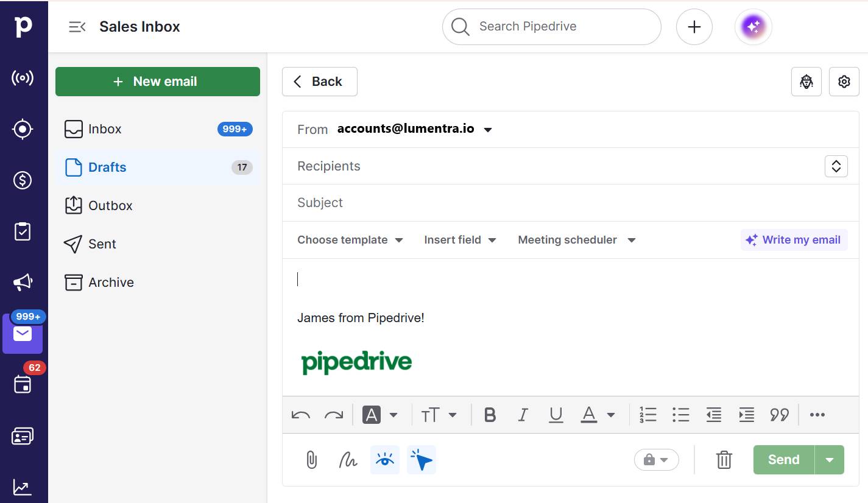This screenshot has width=868, height=503.
Task: Click the New email button
Action: click(158, 82)
